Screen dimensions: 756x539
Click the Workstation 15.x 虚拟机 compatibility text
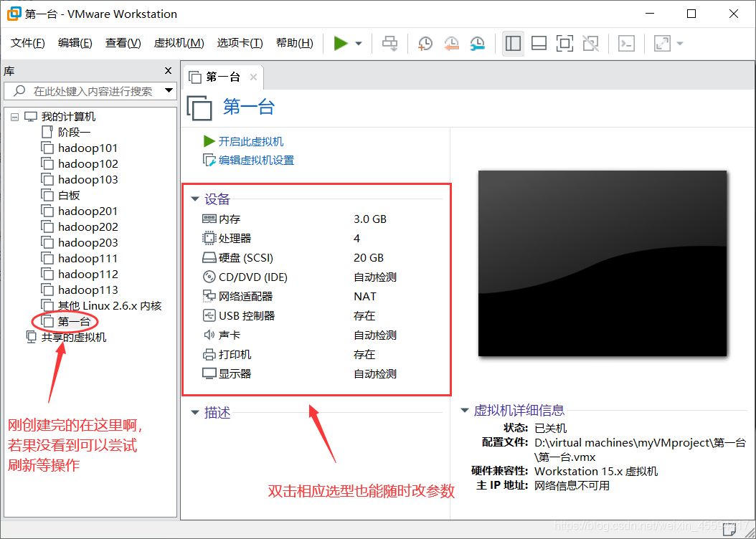click(x=596, y=471)
